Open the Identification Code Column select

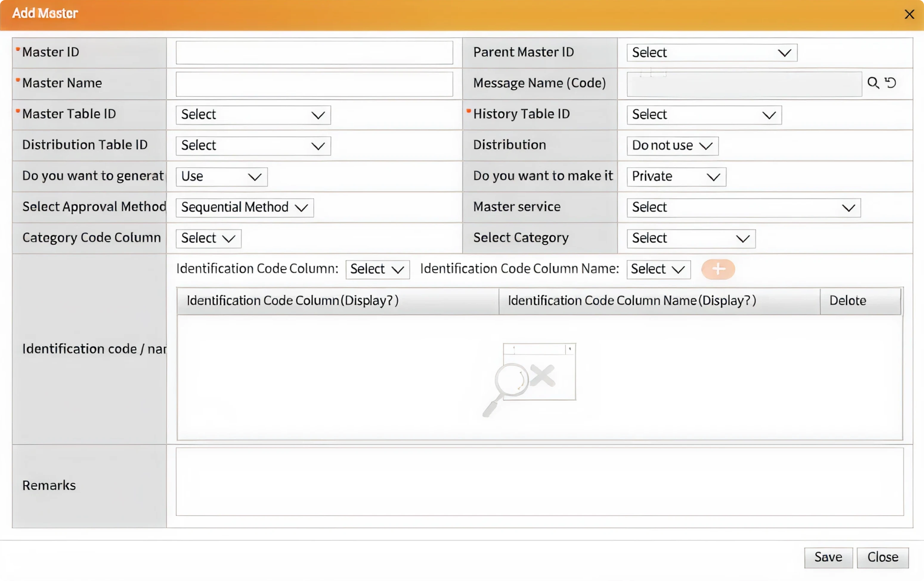coord(377,269)
